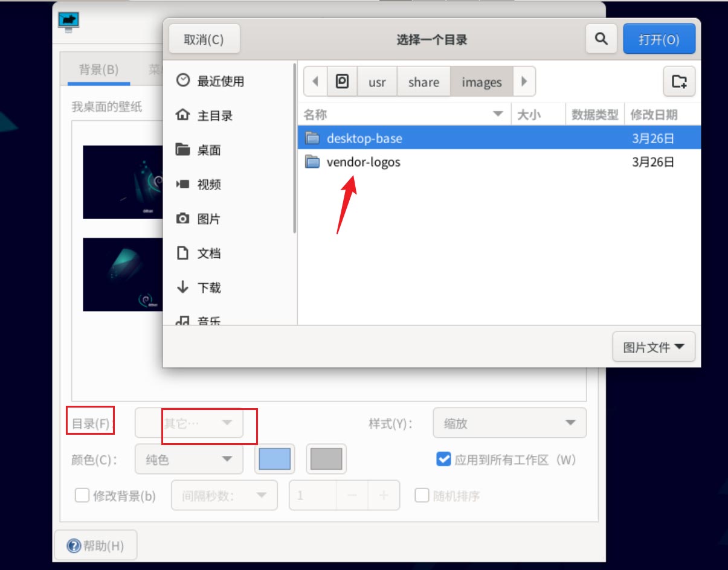Select the share path segment
This screenshot has height=570, width=728.
coord(424,82)
